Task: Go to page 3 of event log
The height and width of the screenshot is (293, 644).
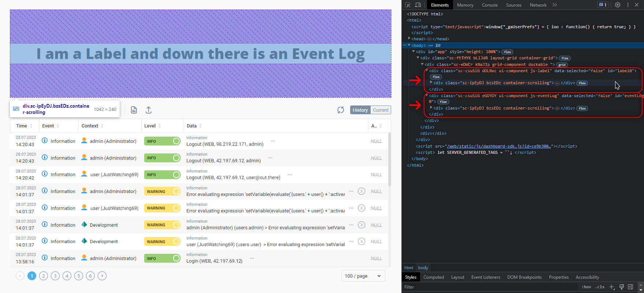Action: [55, 276]
